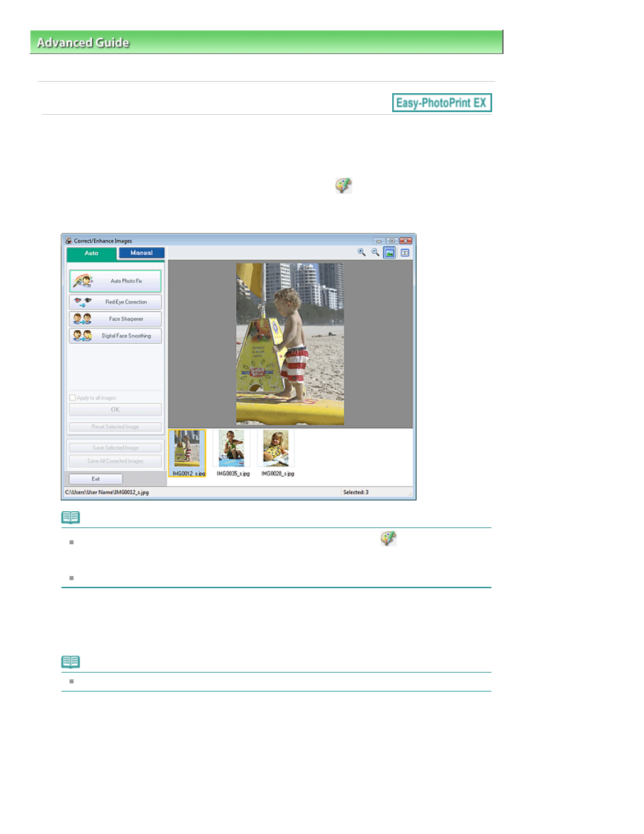Open the compare images view icon
Image resolution: width=644 pixels, height=834 pixels.
[x=404, y=253]
